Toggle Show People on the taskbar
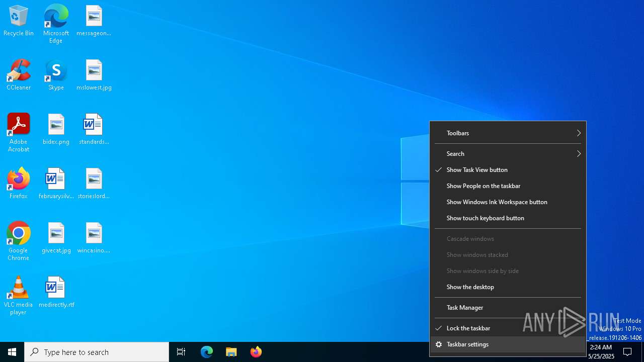 (508, 186)
